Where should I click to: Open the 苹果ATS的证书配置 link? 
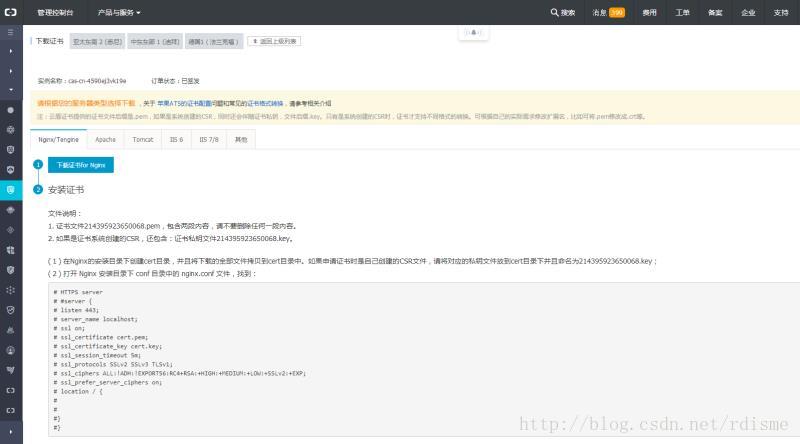coord(184,103)
